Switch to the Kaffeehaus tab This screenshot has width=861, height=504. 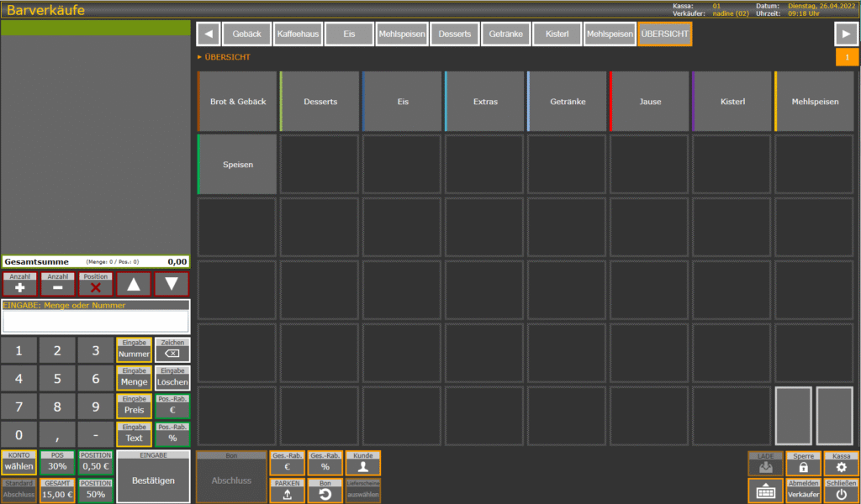click(298, 34)
